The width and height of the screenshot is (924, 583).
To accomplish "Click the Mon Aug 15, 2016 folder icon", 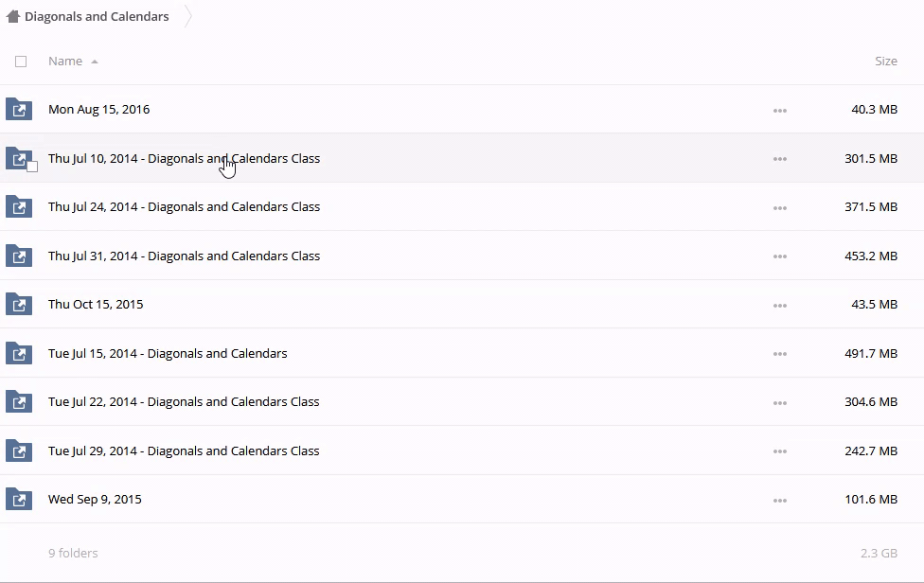I will pos(19,110).
